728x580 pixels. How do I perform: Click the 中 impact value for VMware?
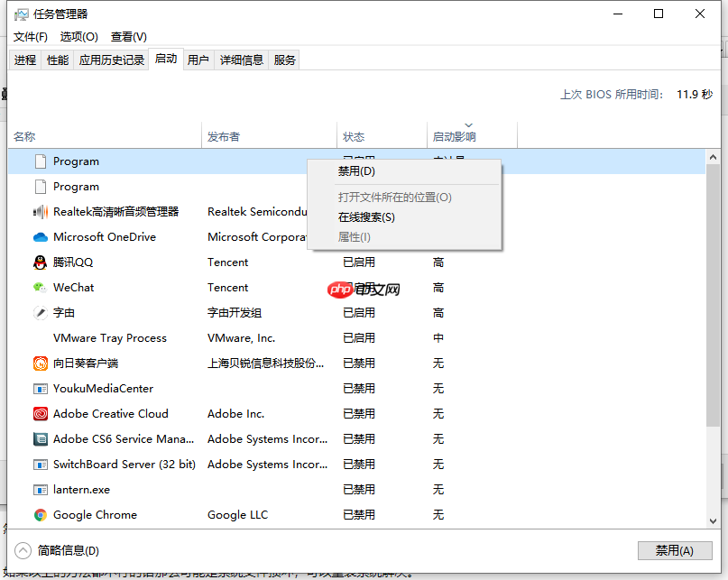[x=438, y=338]
